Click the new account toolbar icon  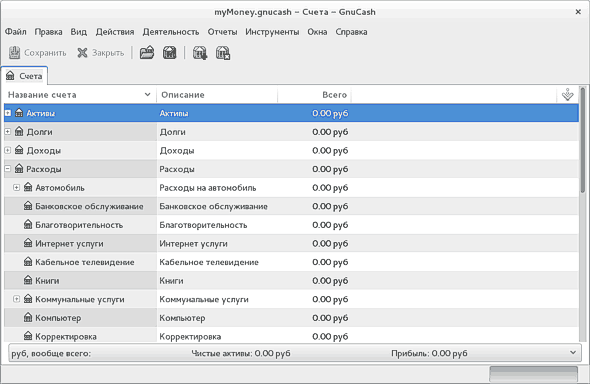[200, 53]
